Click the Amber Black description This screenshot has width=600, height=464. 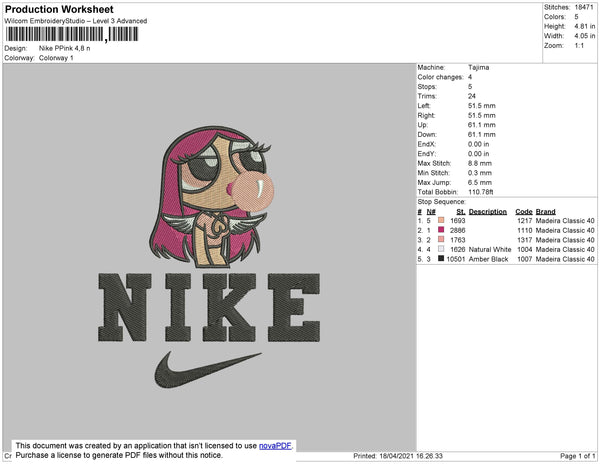[488, 259]
